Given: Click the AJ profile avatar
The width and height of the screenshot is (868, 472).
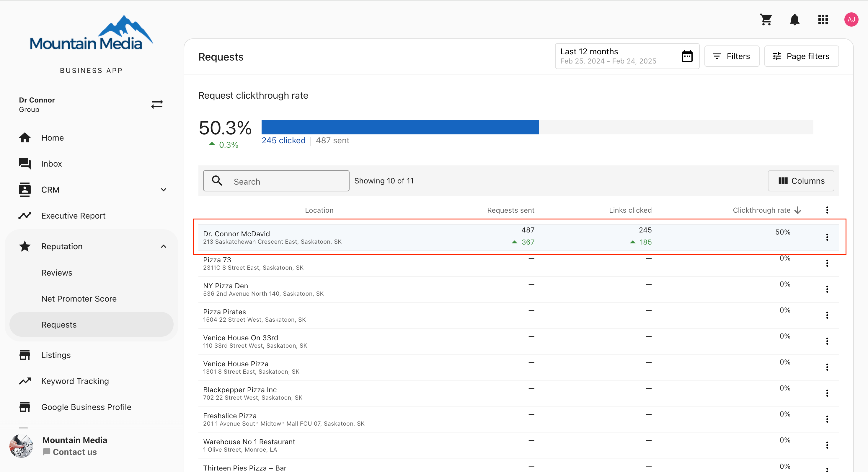Looking at the screenshot, I should point(851,19).
